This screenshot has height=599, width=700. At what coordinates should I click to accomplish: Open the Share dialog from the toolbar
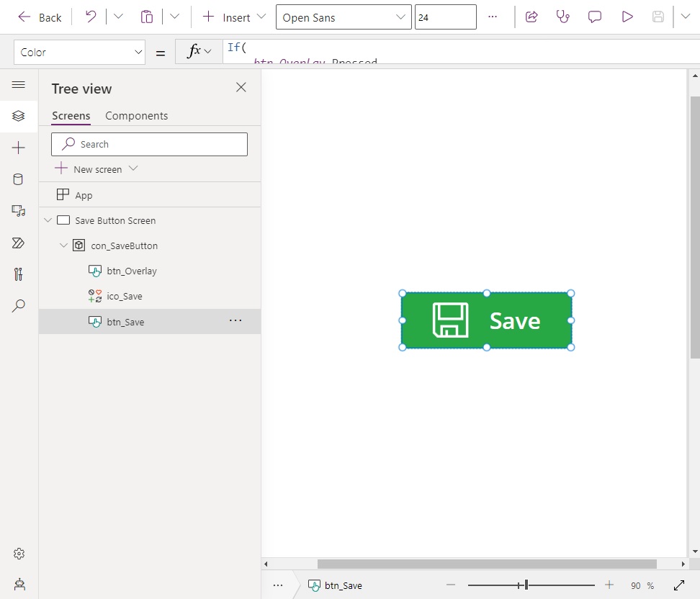pyautogui.click(x=531, y=17)
